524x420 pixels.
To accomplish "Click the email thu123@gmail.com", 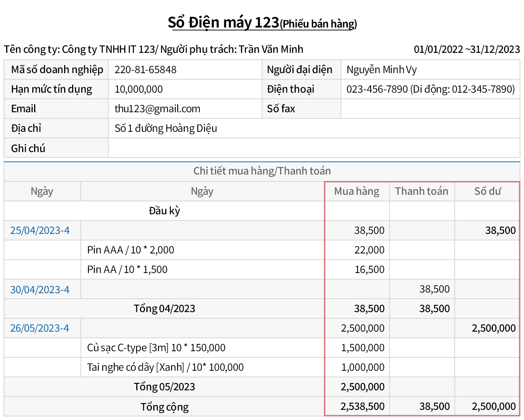I will (x=157, y=109).
